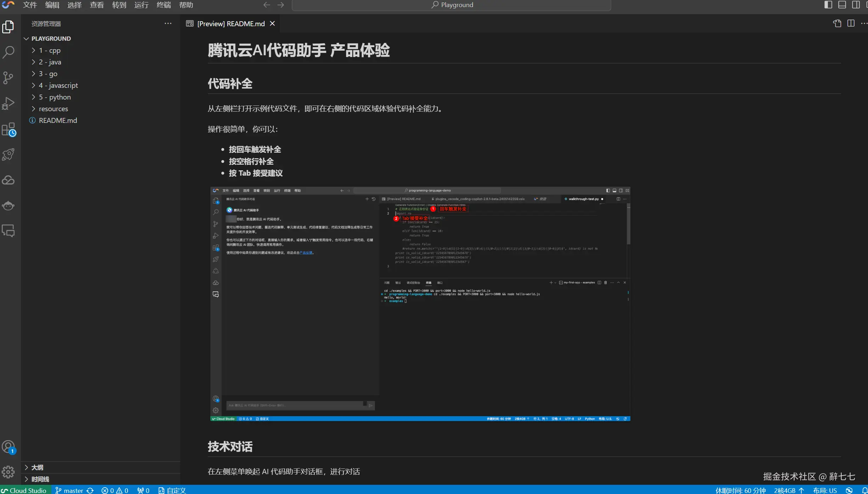Click 自定义 in the status bar
This screenshot has height=494, width=868.
pyautogui.click(x=172, y=490)
